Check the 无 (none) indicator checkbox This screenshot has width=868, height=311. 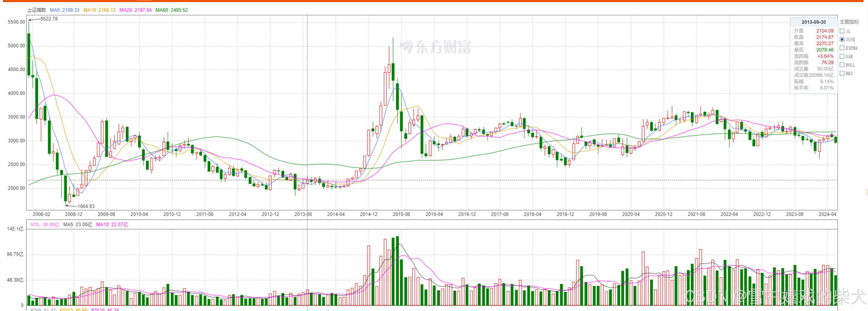point(842,31)
